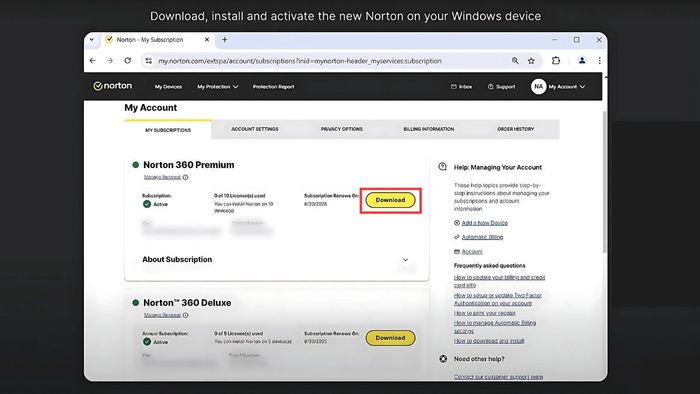Click the browser forward arrow
This screenshot has height=394, width=700.
110,61
